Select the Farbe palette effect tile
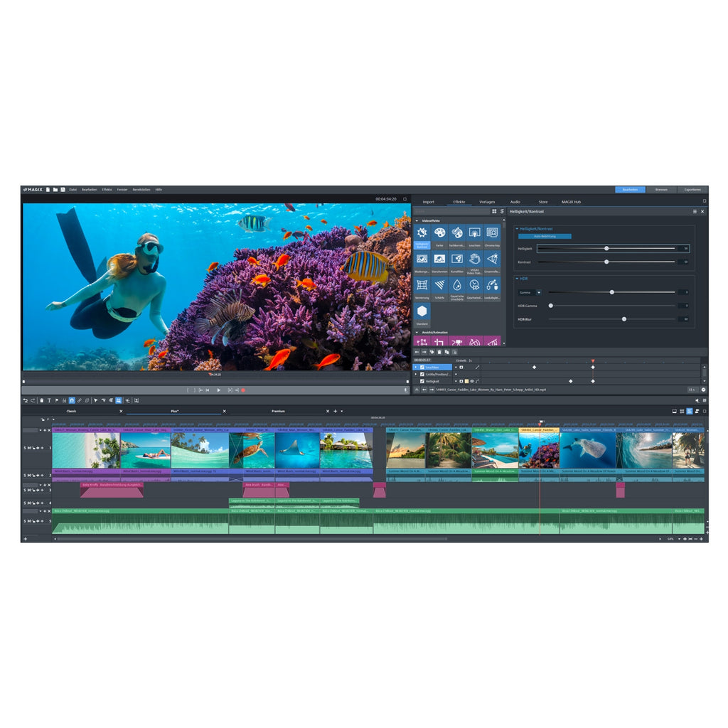Viewport: 728px width, 728px height. (x=439, y=236)
